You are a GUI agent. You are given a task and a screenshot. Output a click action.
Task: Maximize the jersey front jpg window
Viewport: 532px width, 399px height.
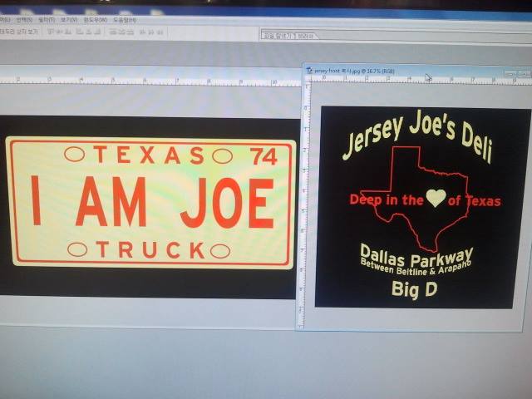[522, 74]
